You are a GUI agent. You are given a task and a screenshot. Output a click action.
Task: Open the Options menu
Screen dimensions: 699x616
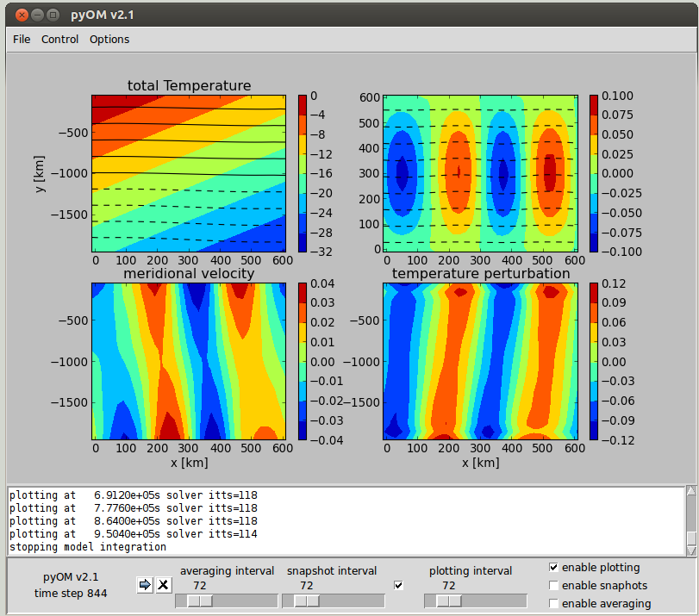click(109, 39)
